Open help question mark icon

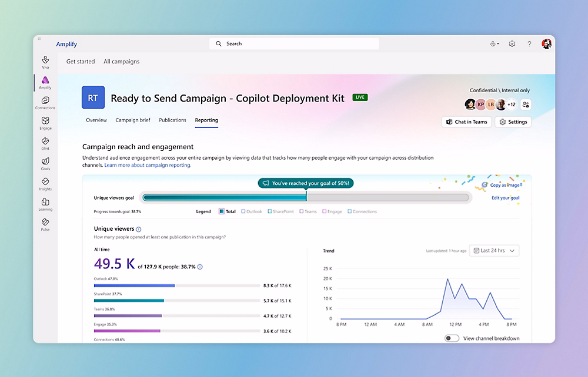(x=529, y=44)
